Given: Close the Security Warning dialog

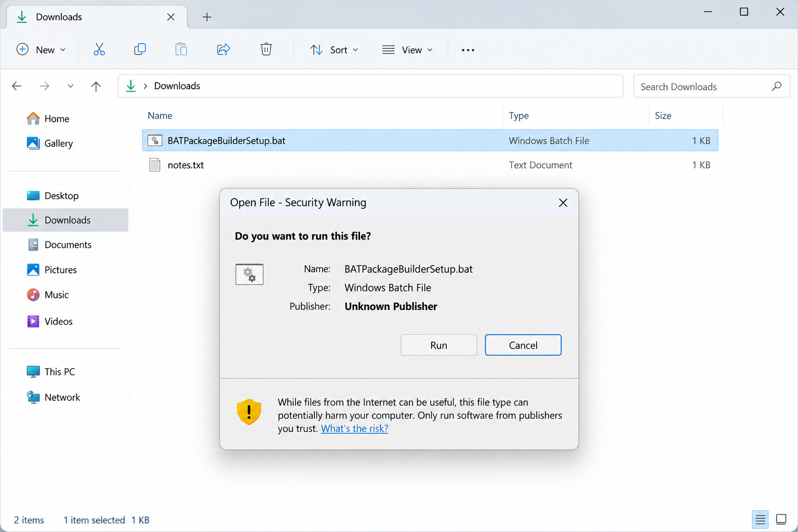Looking at the screenshot, I should (563, 203).
